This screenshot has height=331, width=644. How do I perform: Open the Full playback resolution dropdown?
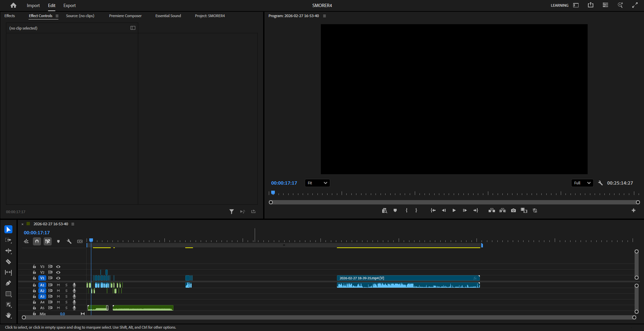tap(582, 183)
